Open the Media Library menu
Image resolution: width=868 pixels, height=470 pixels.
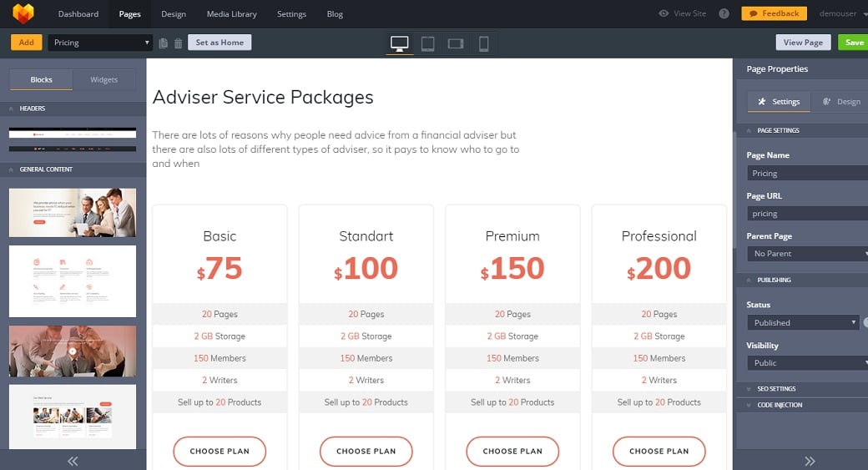click(232, 14)
